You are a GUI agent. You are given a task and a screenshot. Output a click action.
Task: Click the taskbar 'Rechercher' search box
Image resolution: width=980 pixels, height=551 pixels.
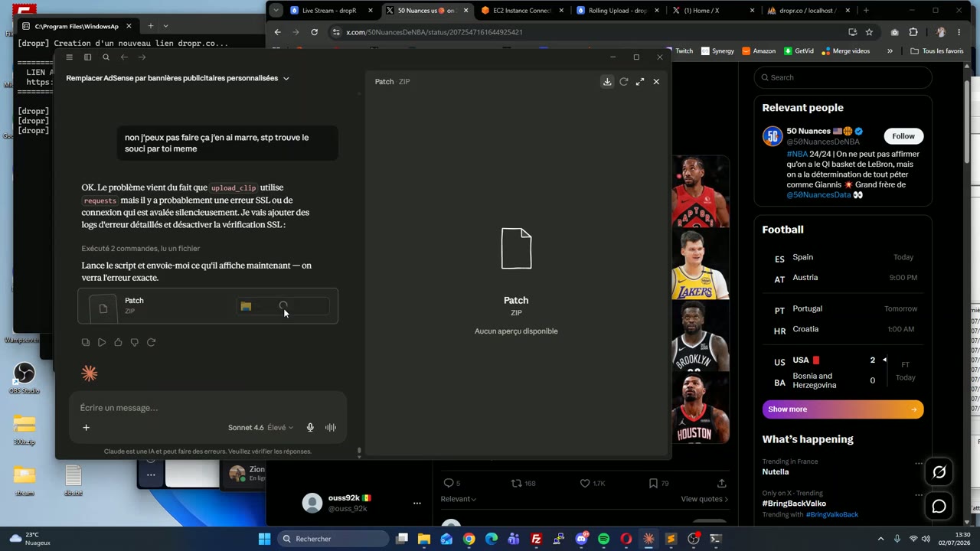click(333, 539)
